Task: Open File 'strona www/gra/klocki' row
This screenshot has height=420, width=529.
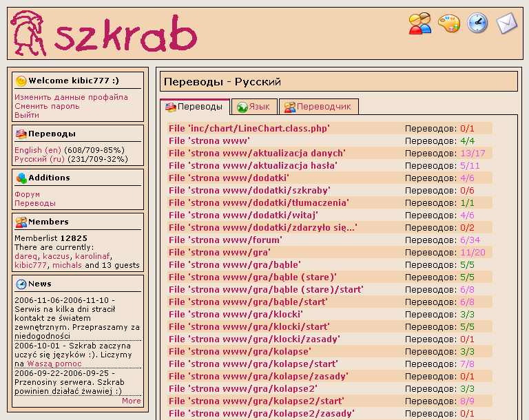Action: click(236, 315)
